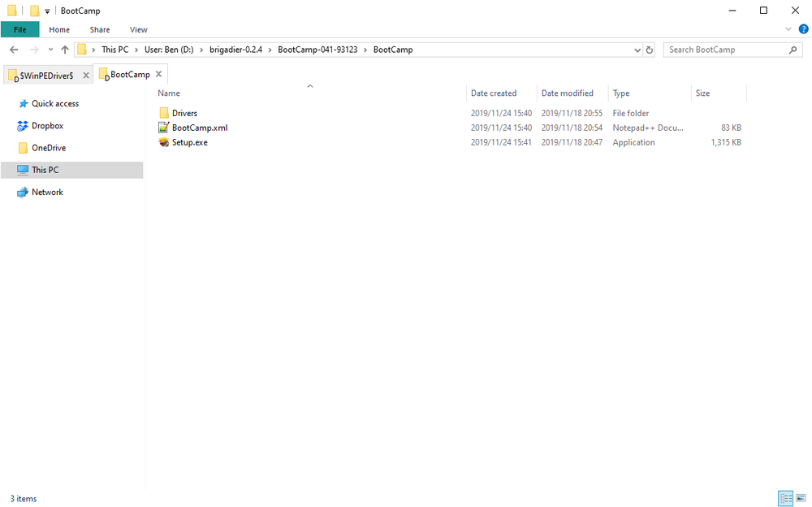Click the 3 items status text
The height and width of the screenshot is (507, 812).
[x=24, y=499]
